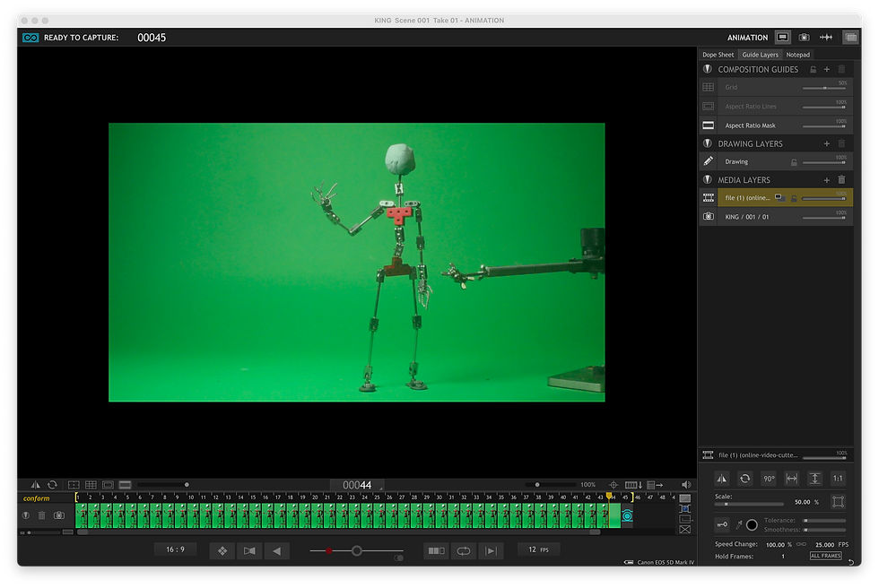Viewport: 879px width, 588px height.
Task: Click the timeline capture camera icon at frame 45
Action: pyautogui.click(x=627, y=515)
